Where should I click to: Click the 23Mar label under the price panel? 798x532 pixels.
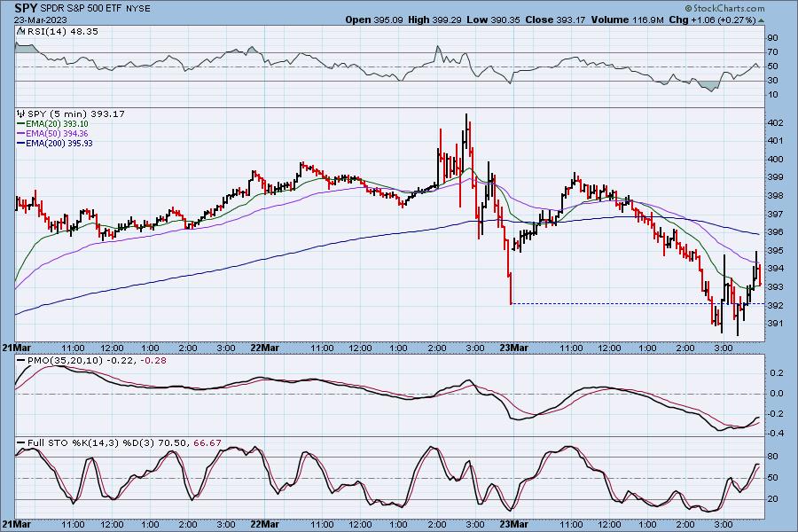point(514,348)
